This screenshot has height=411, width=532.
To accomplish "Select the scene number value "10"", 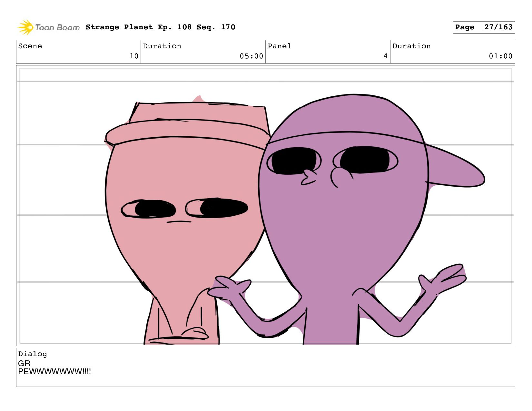I will pos(134,56).
